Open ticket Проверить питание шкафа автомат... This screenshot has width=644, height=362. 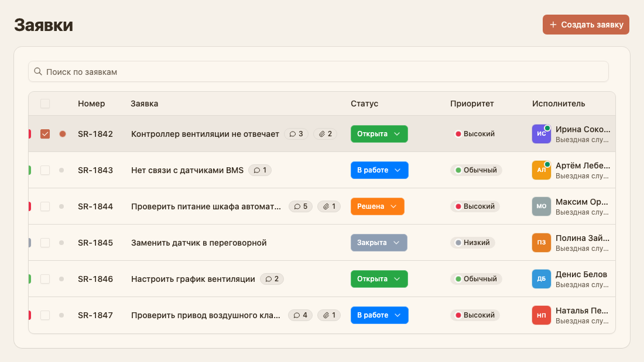tap(206, 206)
